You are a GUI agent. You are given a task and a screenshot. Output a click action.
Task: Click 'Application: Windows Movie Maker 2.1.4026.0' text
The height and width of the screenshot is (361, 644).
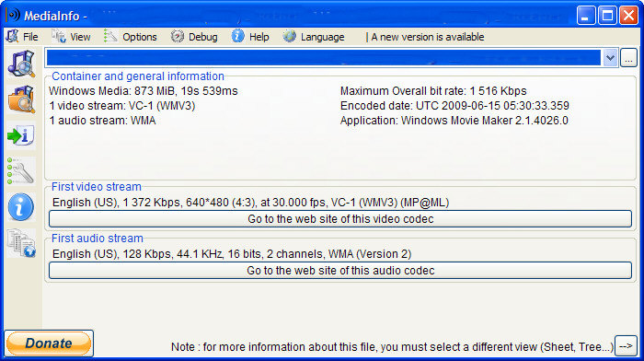tap(454, 121)
